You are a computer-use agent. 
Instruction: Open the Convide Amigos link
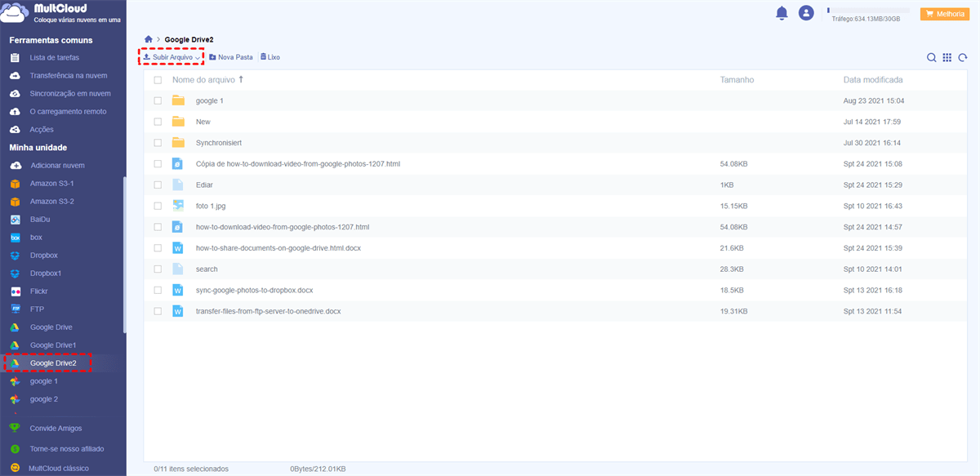(x=57, y=428)
